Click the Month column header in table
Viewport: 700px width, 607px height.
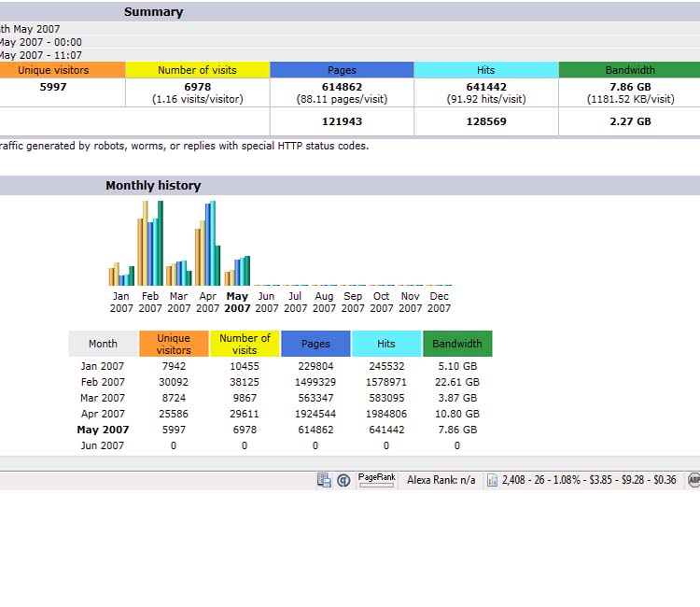tap(103, 344)
